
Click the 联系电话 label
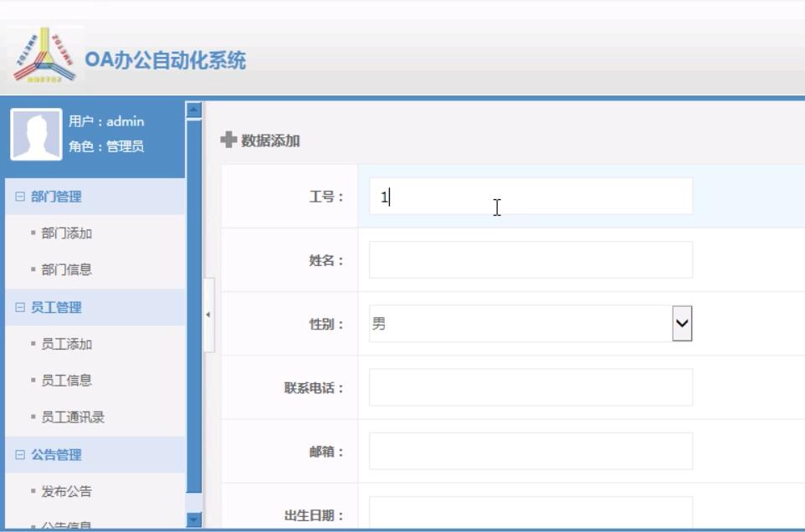point(314,388)
